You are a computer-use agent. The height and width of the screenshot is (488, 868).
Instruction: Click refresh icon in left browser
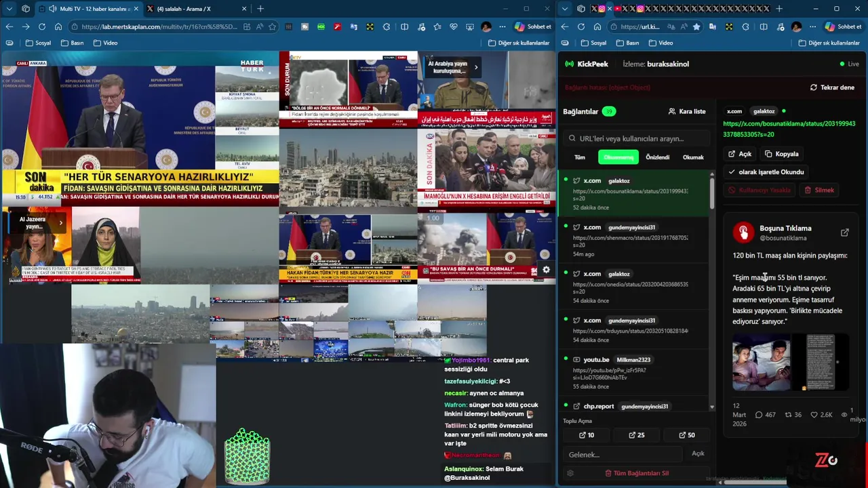coord(42,26)
